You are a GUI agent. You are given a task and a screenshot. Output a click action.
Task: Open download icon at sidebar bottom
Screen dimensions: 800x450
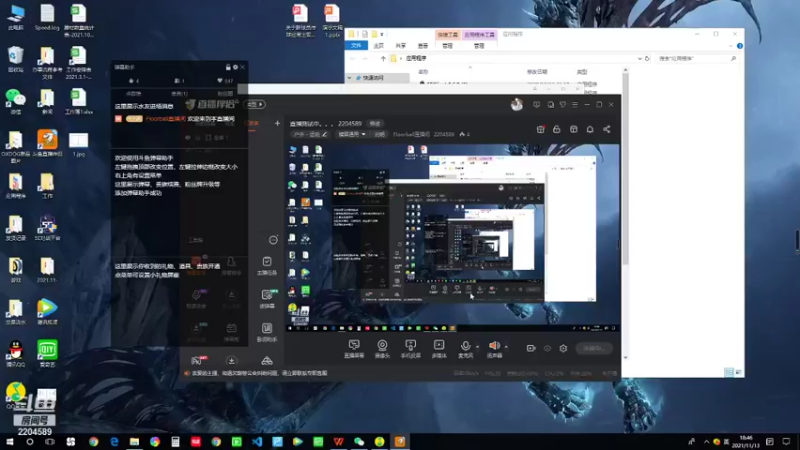tap(231, 361)
